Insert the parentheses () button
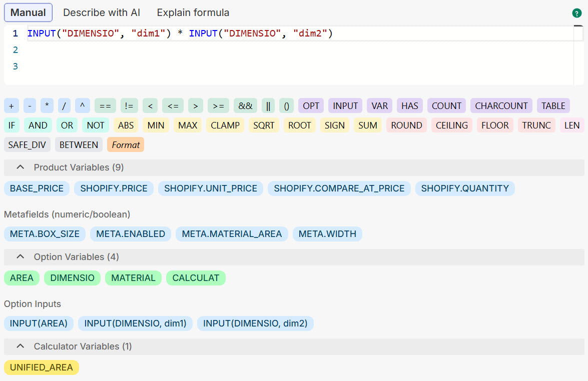 [x=287, y=106]
